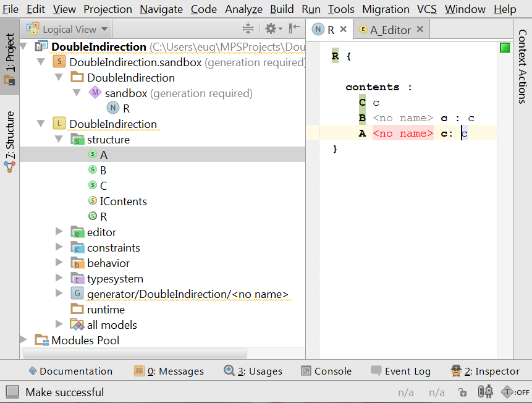Expand the Modules Pool node
532x403 pixels.
pyautogui.click(x=23, y=340)
